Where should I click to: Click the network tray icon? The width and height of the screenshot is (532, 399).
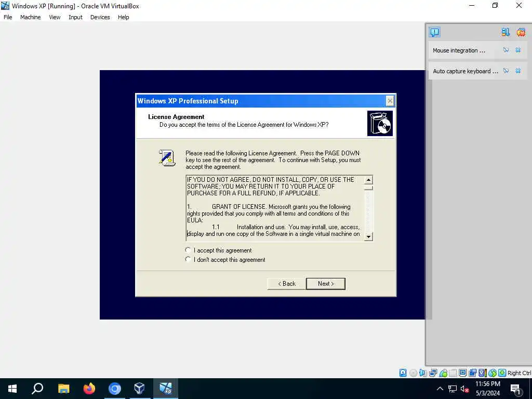tap(453, 389)
